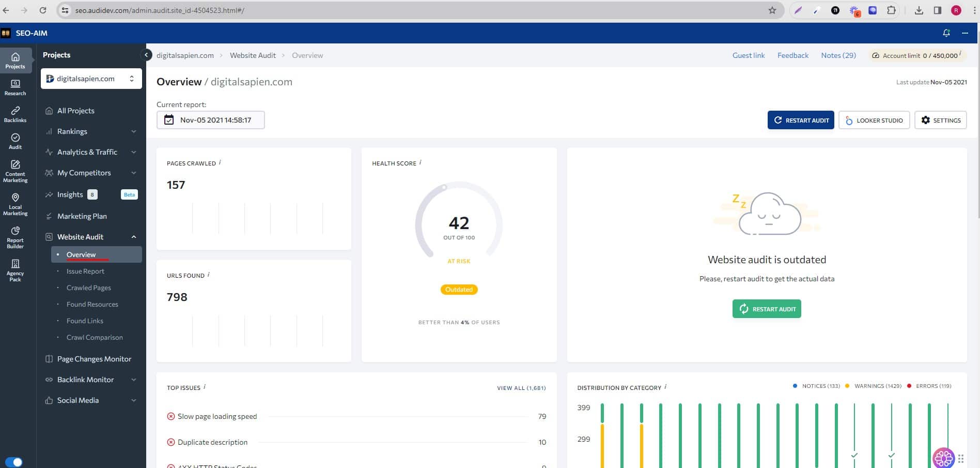Open browser extensions puzzle icon

click(891, 10)
